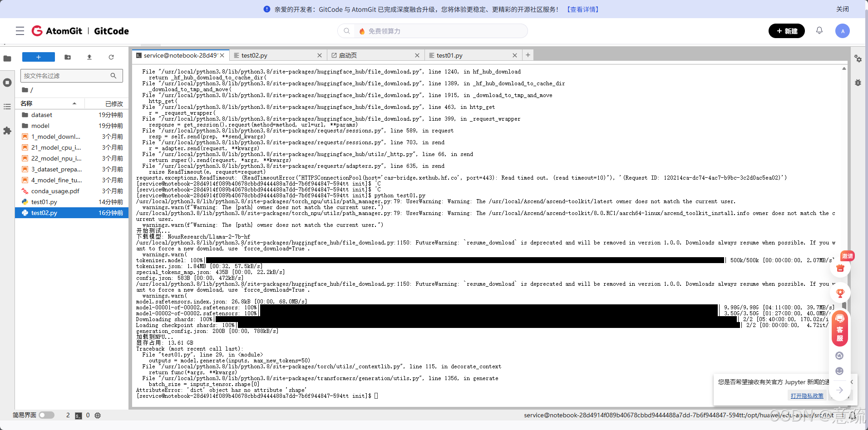Select the 21_model_cpu_i... notebook file

[72, 147]
